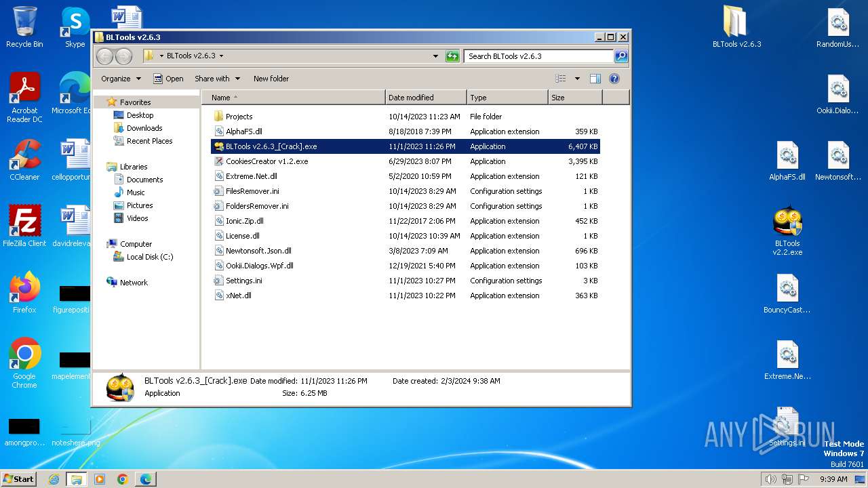Launch Firefox from the desktop
The image size is (868, 488).
tap(24, 292)
